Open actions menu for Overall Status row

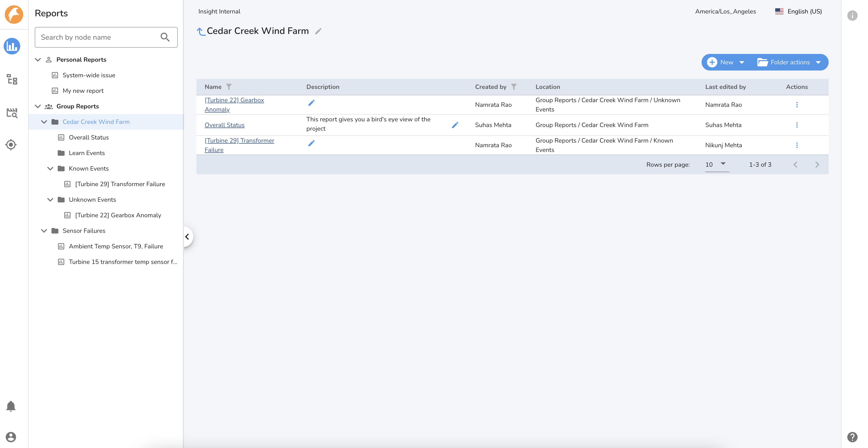(x=796, y=125)
